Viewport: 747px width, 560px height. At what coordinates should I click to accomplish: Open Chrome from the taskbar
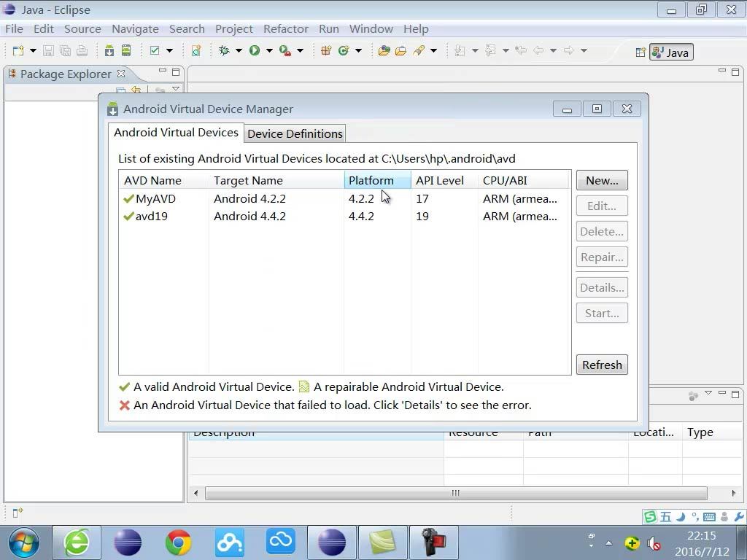178,542
